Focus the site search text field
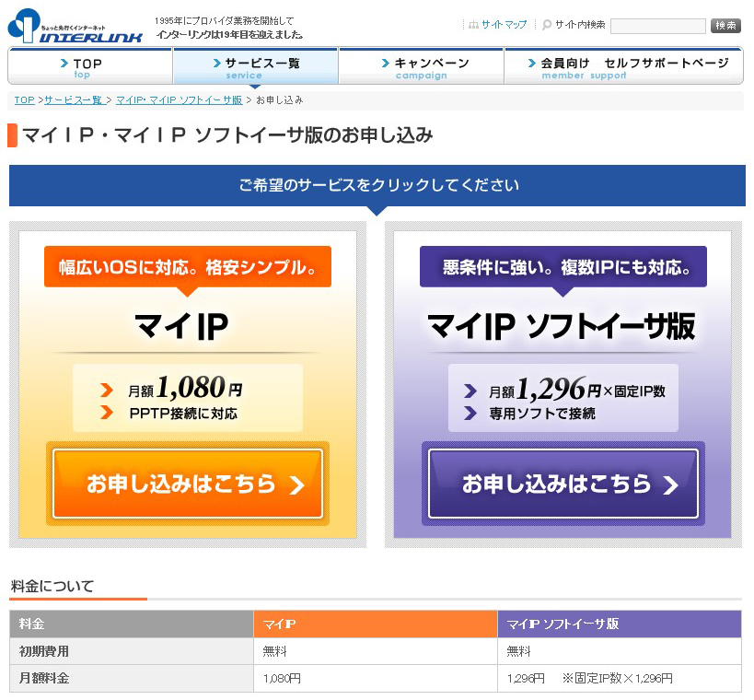754x700 pixels. pos(657,26)
